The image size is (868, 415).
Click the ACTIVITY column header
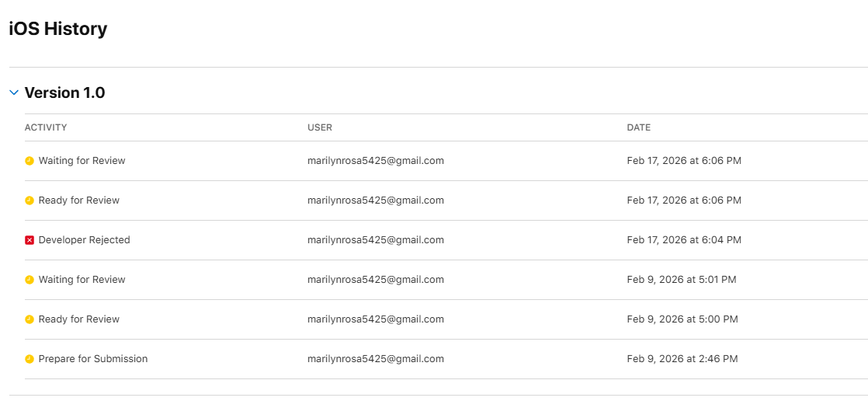click(x=46, y=127)
